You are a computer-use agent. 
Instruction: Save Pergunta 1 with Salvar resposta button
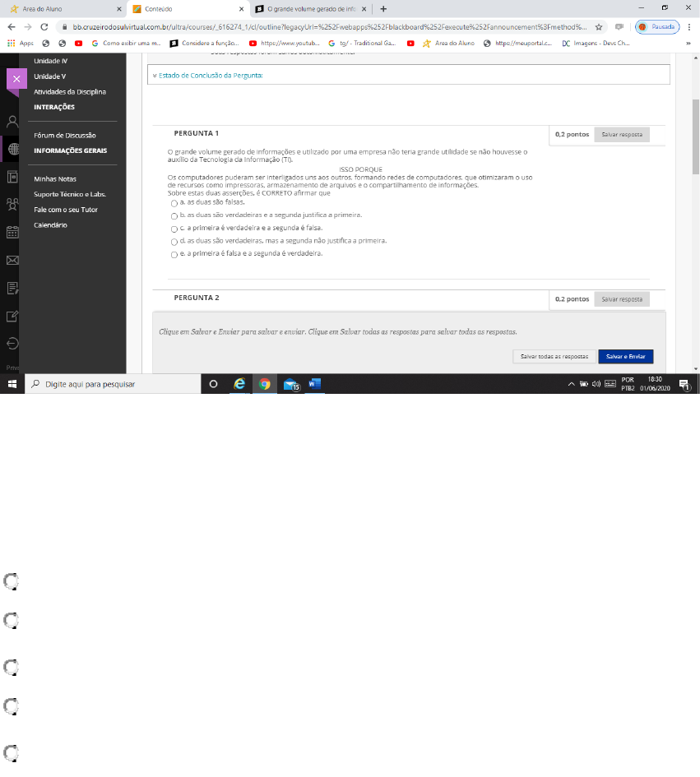(622, 134)
